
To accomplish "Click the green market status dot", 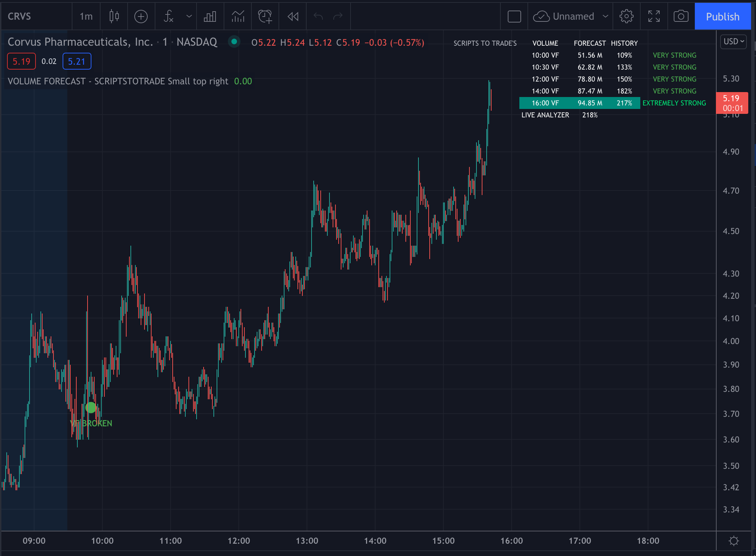I will tap(234, 42).
